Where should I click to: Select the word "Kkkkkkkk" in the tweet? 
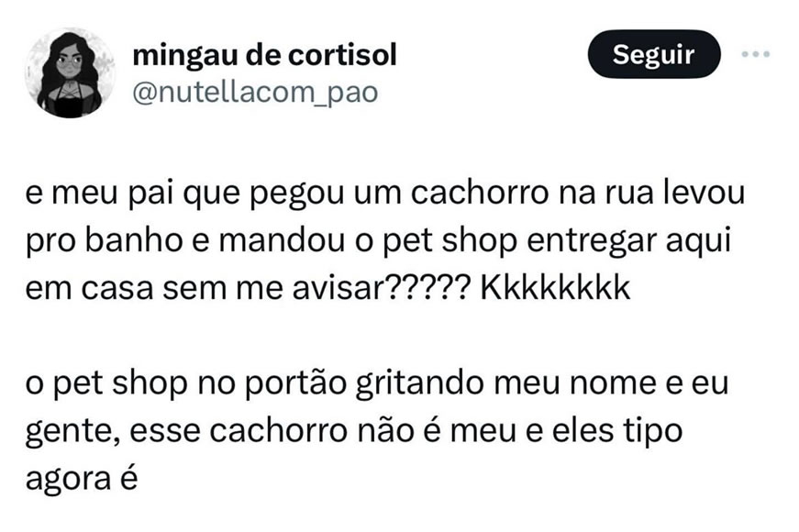pos(555,288)
